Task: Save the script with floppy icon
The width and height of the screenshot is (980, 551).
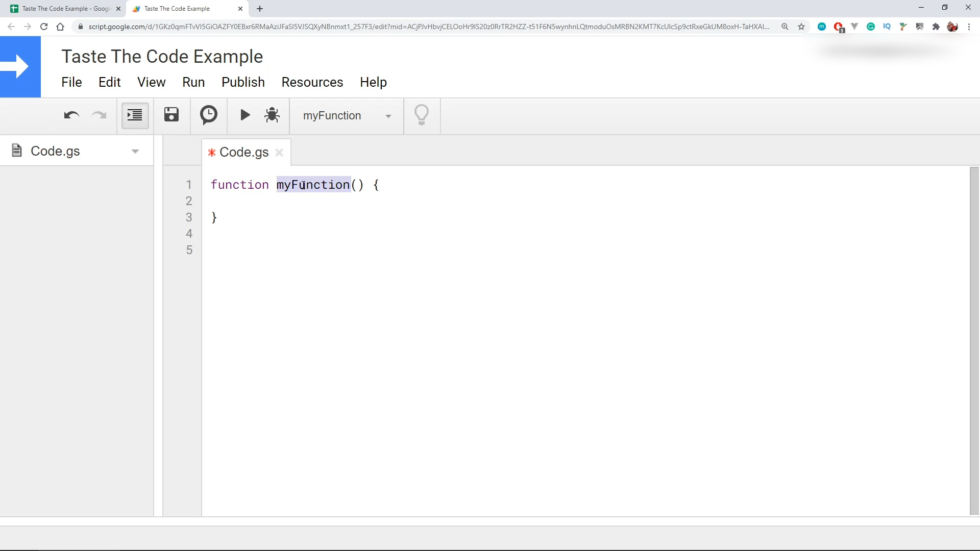Action: (x=171, y=115)
